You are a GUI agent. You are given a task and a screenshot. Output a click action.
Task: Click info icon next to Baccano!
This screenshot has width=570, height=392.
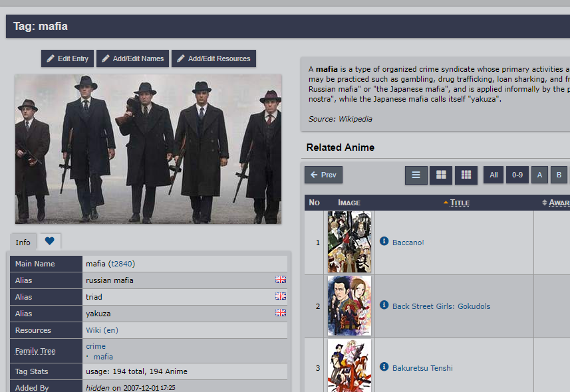point(384,242)
